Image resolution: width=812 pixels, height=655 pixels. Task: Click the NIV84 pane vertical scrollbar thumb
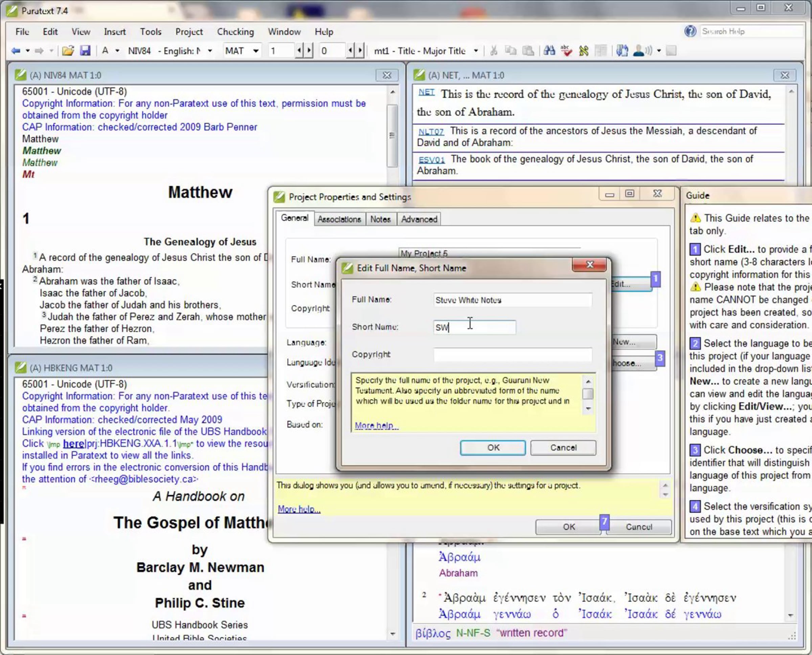[392, 135]
